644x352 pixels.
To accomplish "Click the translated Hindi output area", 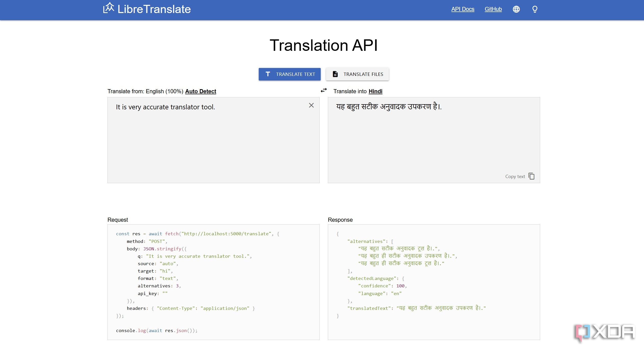I will tap(434, 140).
